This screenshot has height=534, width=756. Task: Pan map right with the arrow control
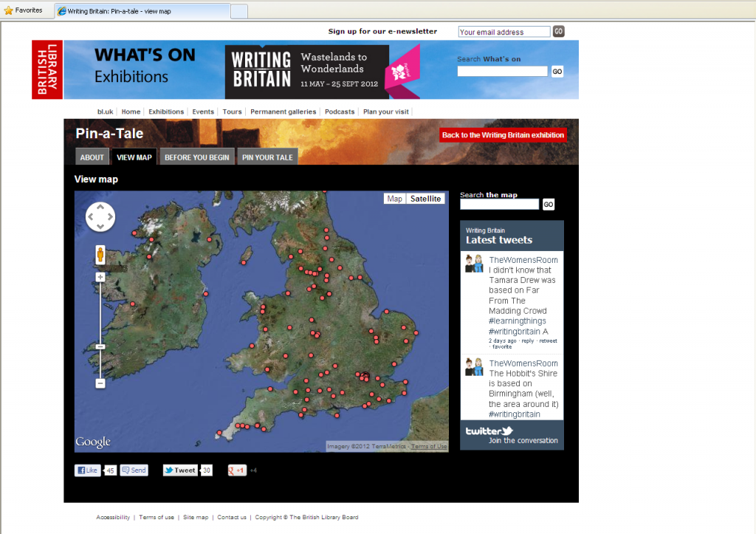tap(110, 216)
